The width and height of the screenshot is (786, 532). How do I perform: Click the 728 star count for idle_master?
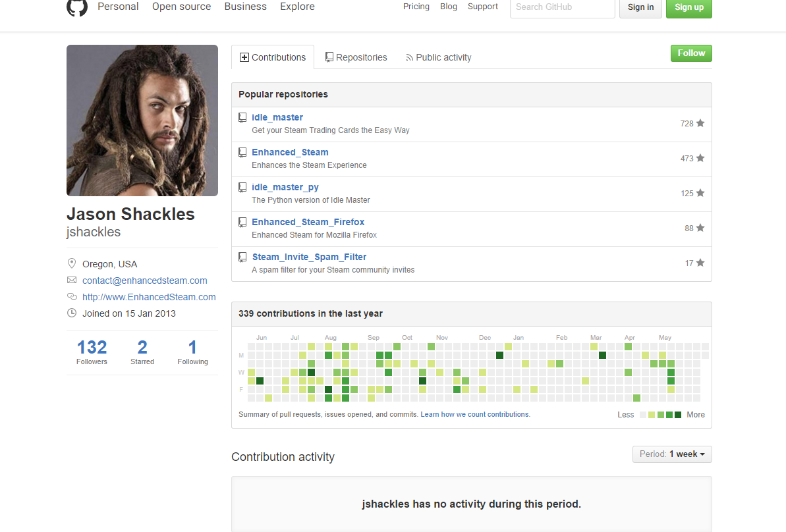click(x=687, y=124)
